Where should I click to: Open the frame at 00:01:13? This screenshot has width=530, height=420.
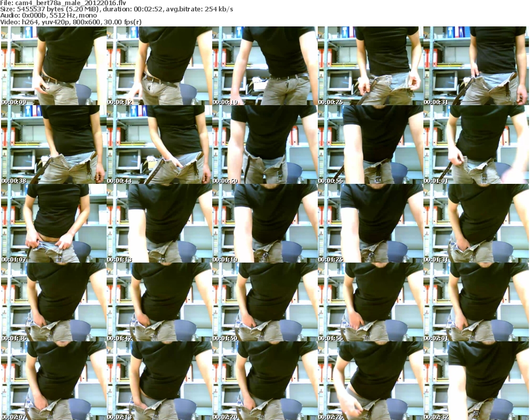tap(159, 223)
